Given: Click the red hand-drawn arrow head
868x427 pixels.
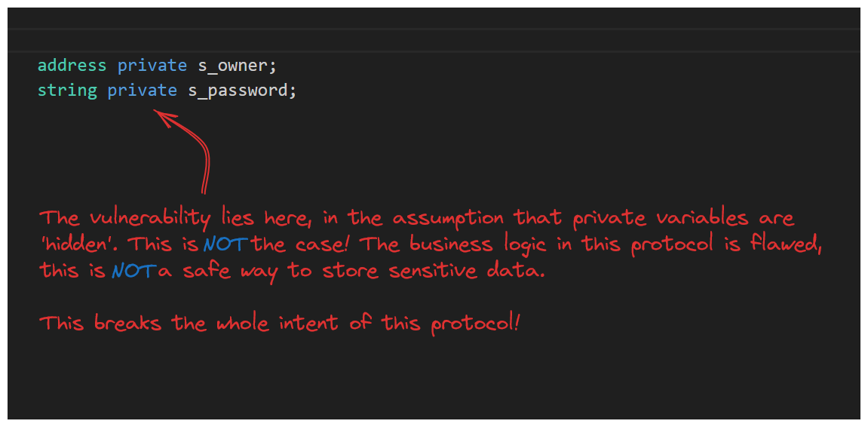Looking at the screenshot, I should (x=162, y=116).
